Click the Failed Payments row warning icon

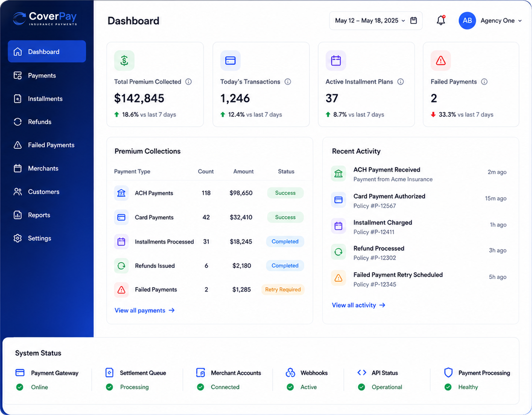tap(121, 290)
